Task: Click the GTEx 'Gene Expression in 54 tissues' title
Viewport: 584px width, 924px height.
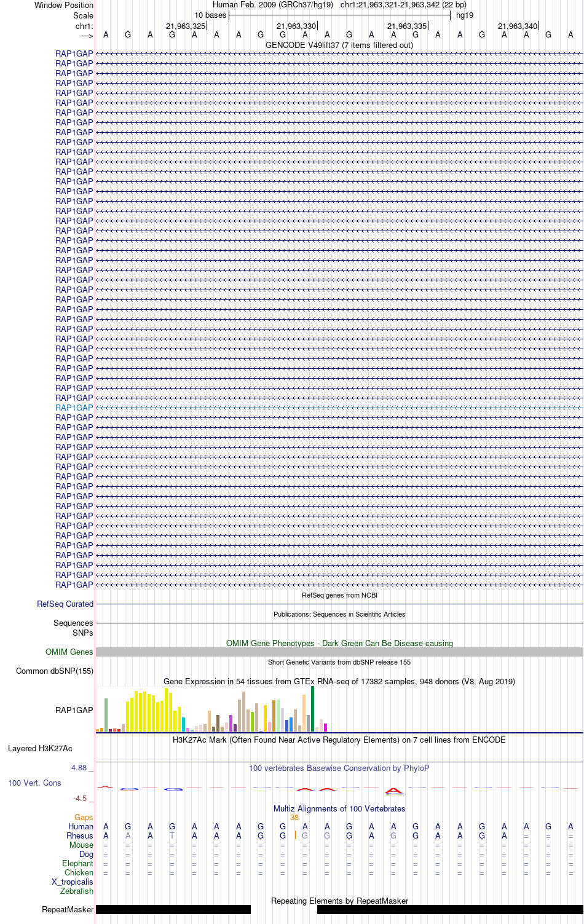Action: tap(339, 681)
